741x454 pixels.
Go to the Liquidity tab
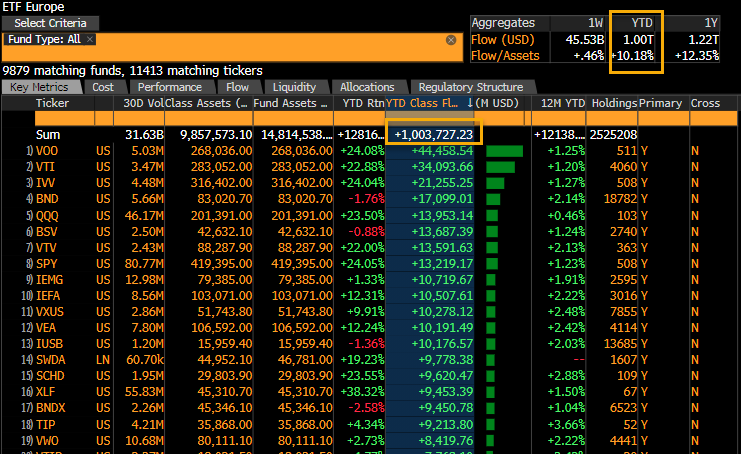tap(294, 87)
